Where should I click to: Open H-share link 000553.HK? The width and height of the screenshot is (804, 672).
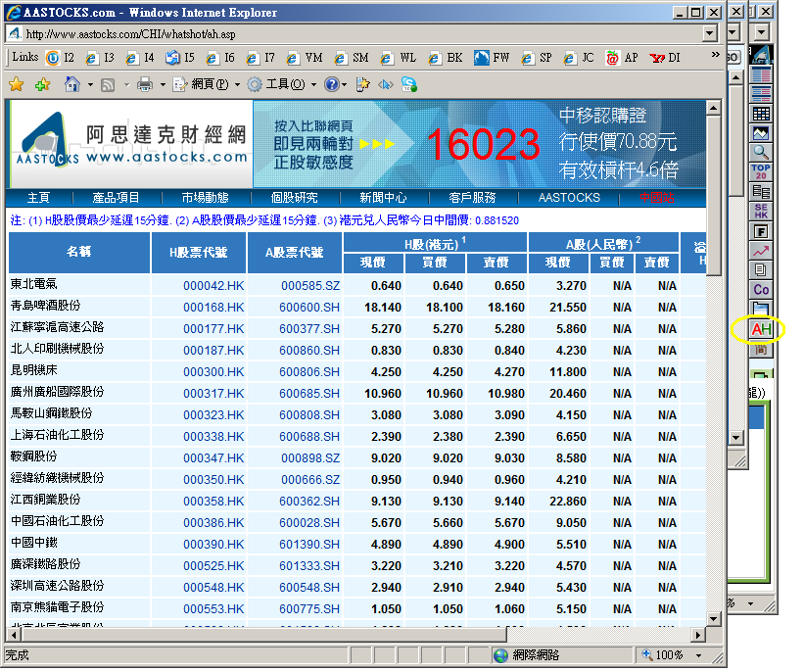point(213,609)
